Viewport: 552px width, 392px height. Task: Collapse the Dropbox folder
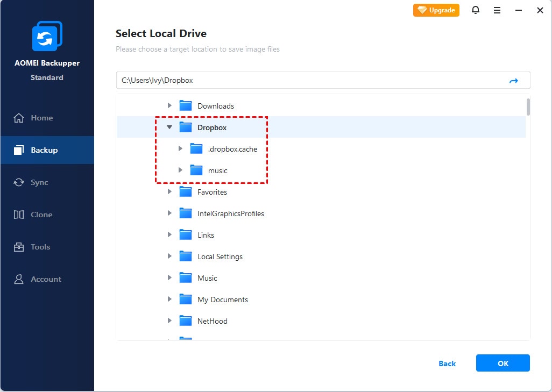tap(169, 127)
